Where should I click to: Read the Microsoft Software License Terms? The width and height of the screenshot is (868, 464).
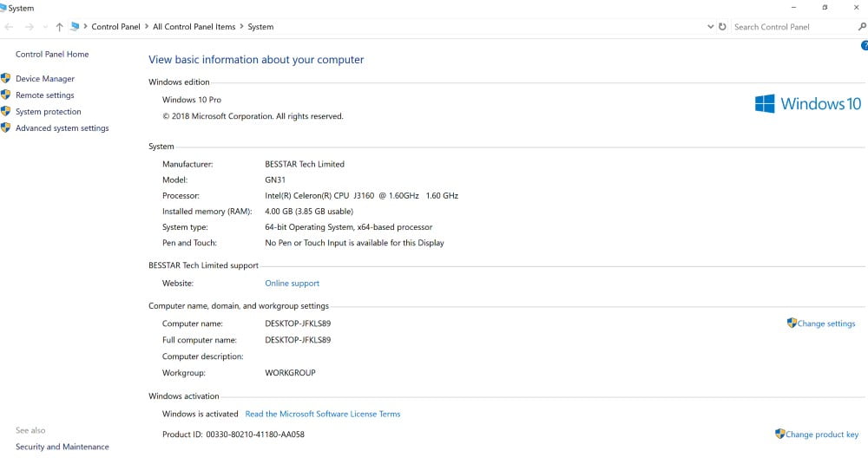click(323, 414)
